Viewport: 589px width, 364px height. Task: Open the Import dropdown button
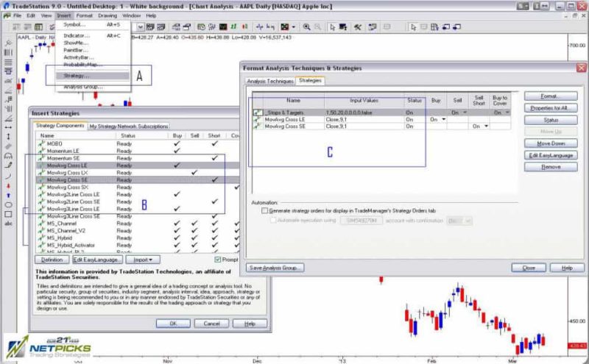pyautogui.click(x=143, y=260)
